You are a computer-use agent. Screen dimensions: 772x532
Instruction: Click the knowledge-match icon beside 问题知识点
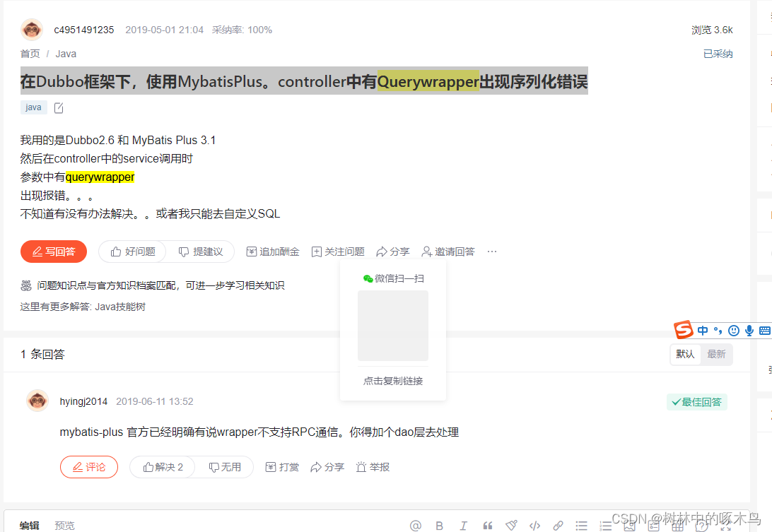[x=26, y=285]
